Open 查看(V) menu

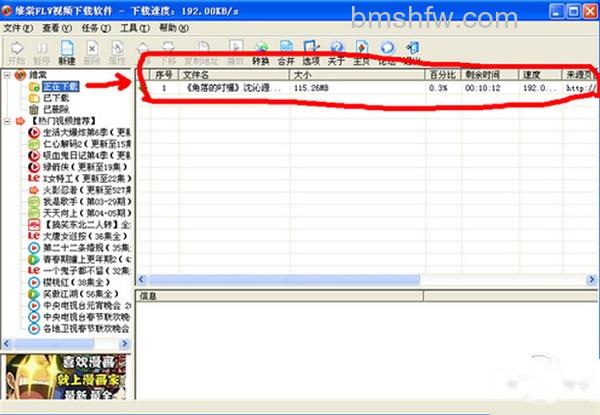pyautogui.click(x=57, y=28)
